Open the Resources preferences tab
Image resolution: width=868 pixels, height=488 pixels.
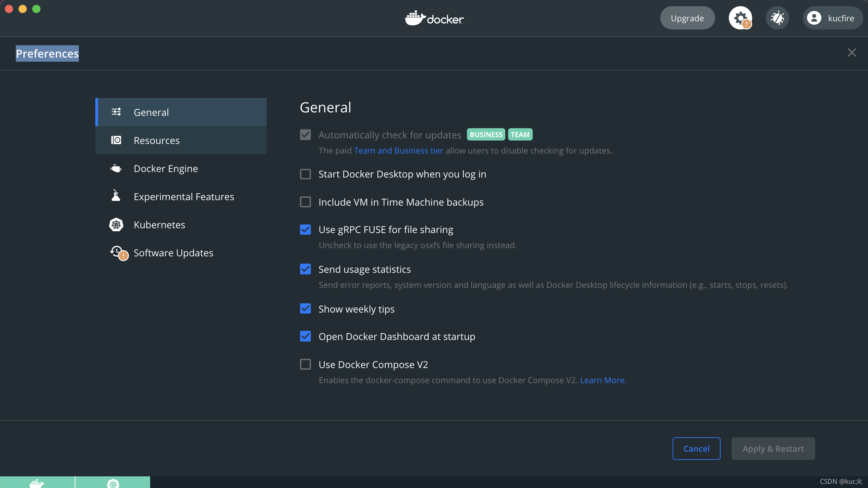tap(181, 140)
